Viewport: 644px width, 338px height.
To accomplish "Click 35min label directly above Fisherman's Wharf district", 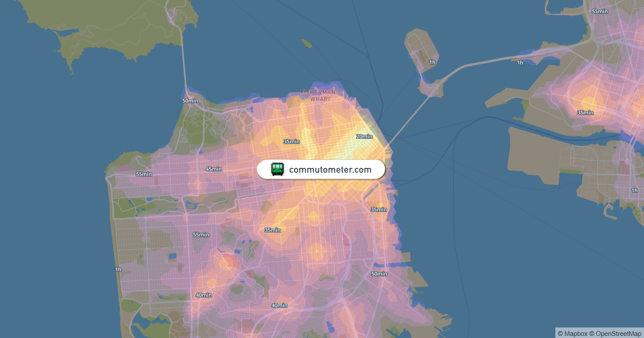I will 292,141.
